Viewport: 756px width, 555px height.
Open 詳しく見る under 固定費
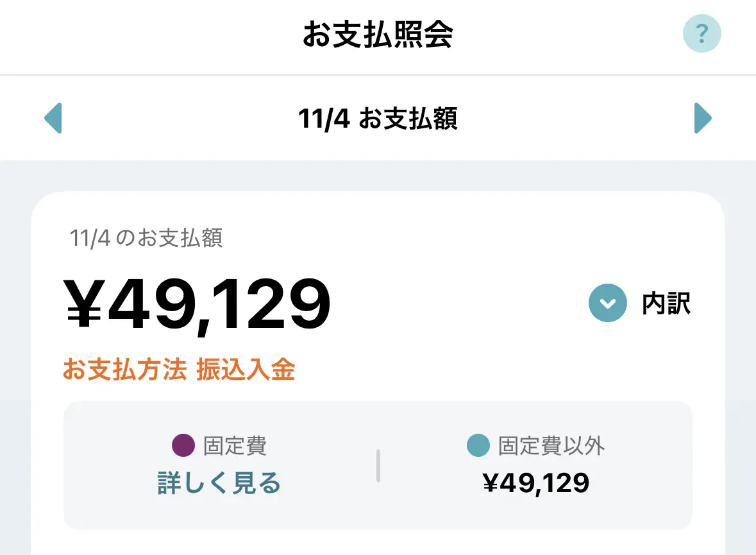click(219, 483)
